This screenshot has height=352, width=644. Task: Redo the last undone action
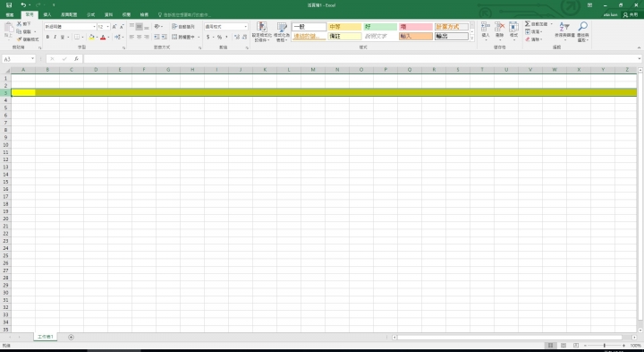38,5
